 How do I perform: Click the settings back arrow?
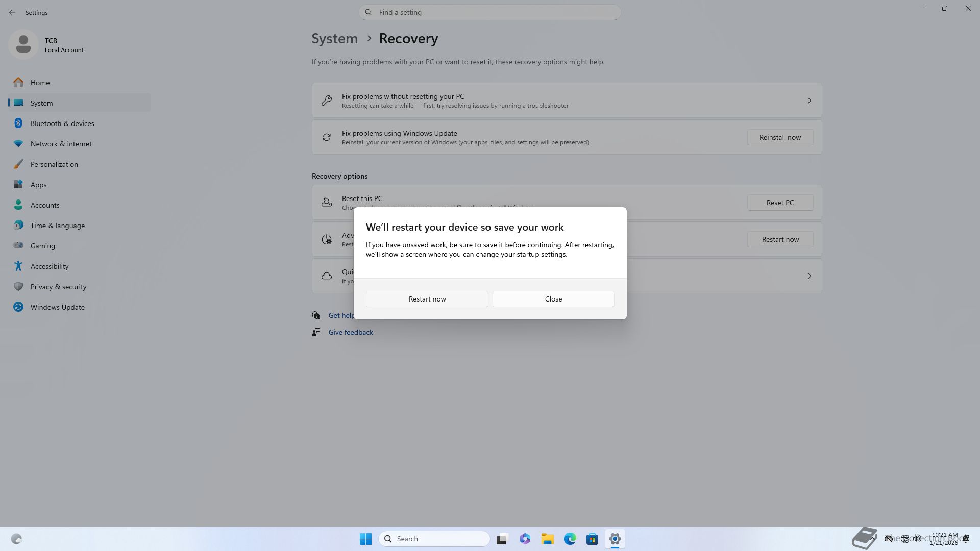12,12
